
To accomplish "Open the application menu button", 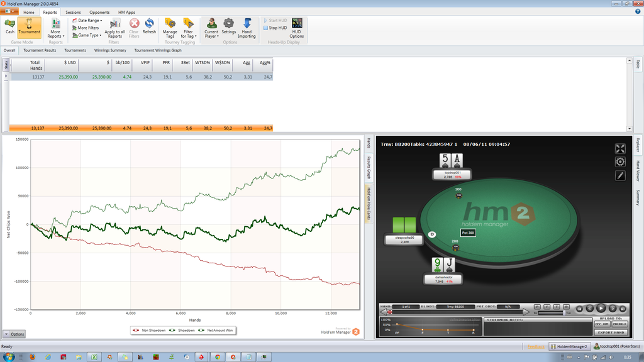I will [9, 11].
